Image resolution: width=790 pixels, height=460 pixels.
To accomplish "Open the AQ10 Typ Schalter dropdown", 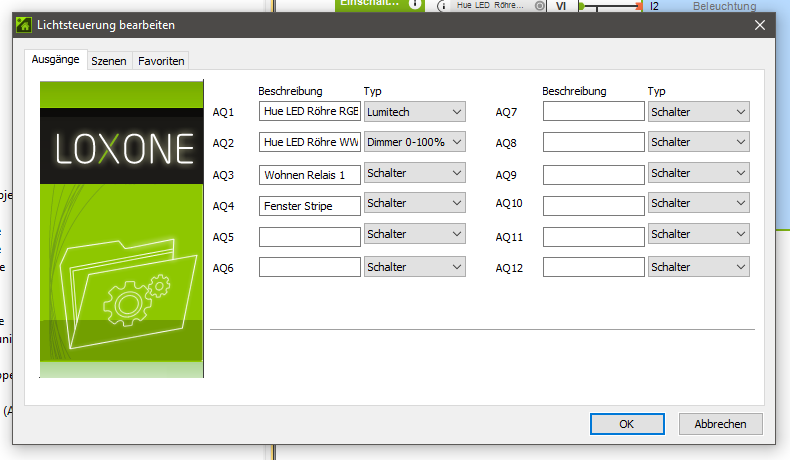I will tap(699, 203).
